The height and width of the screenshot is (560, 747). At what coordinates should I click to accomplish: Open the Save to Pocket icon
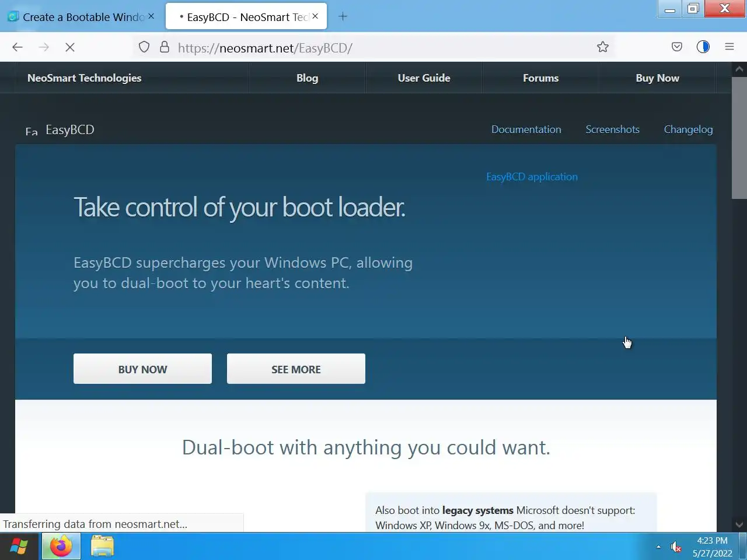pyautogui.click(x=677, y=47)
